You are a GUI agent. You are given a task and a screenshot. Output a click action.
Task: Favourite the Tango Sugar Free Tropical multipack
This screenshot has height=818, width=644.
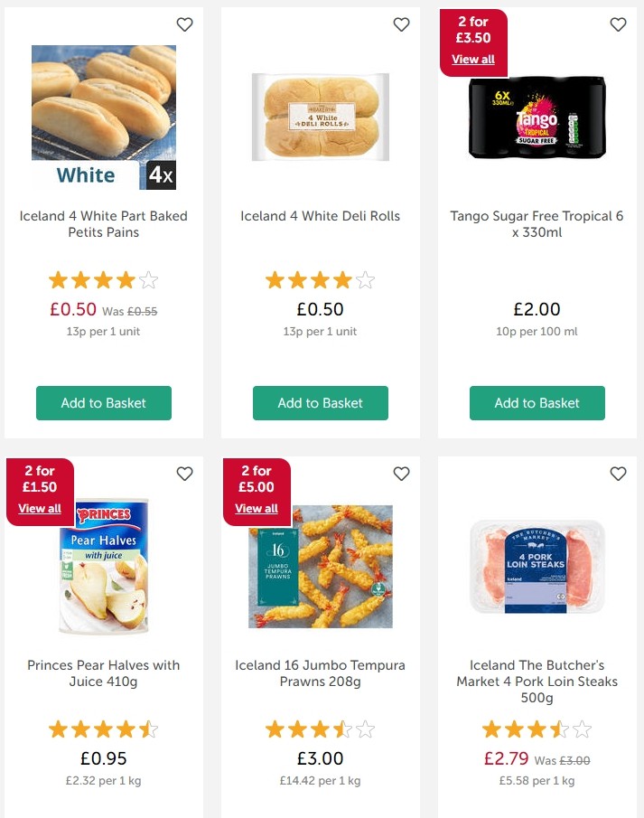point(618,24)
